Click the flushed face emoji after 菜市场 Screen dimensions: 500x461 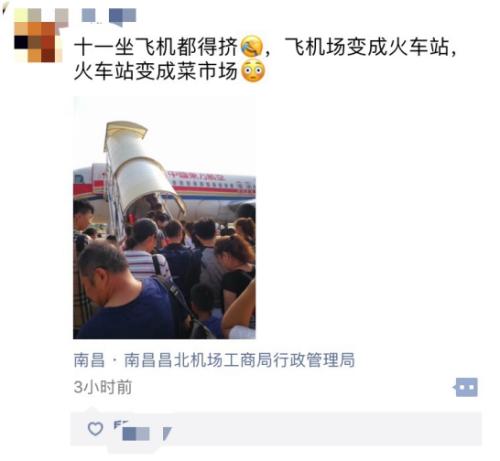pyautogui.click(x=253, y=71)
